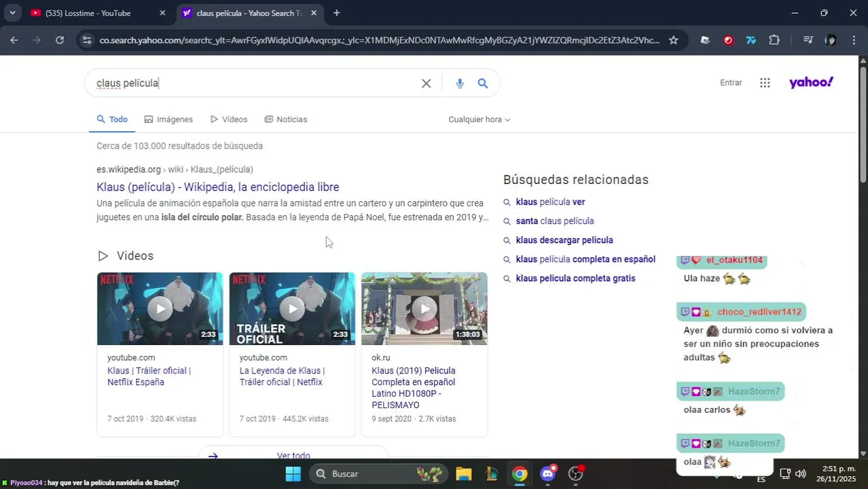Reload the page
This screenshot has width=868, height=489.
click(x=60, y=40)
